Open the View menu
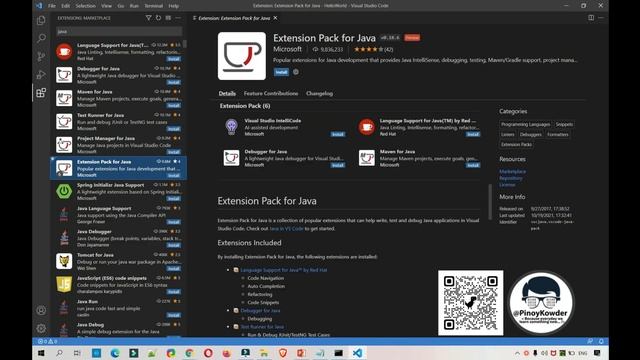 pos(107,6)
